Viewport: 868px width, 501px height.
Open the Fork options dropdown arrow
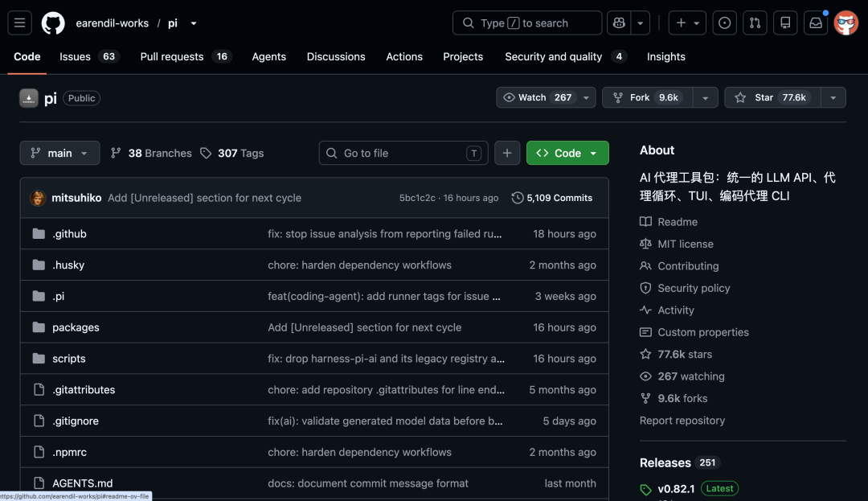[705, 97]
